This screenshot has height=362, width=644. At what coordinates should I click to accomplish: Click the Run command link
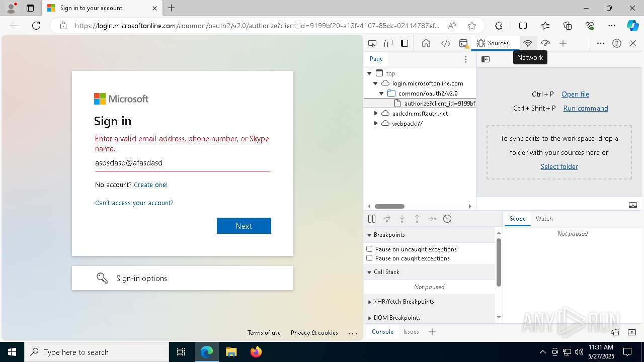pos(586,108)
